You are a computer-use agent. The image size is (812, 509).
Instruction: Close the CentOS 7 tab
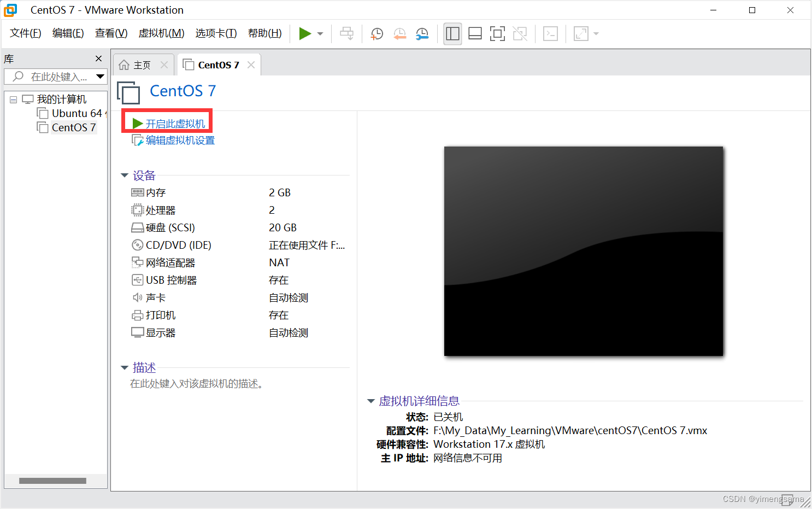click(x=251, y=65)
